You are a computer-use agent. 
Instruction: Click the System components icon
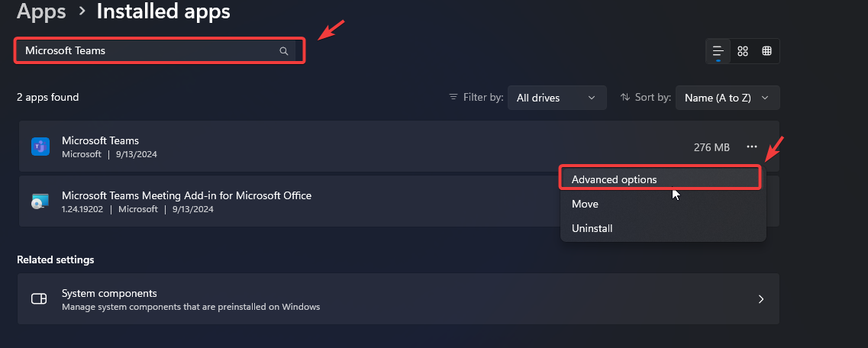click(x=39, y=299)
